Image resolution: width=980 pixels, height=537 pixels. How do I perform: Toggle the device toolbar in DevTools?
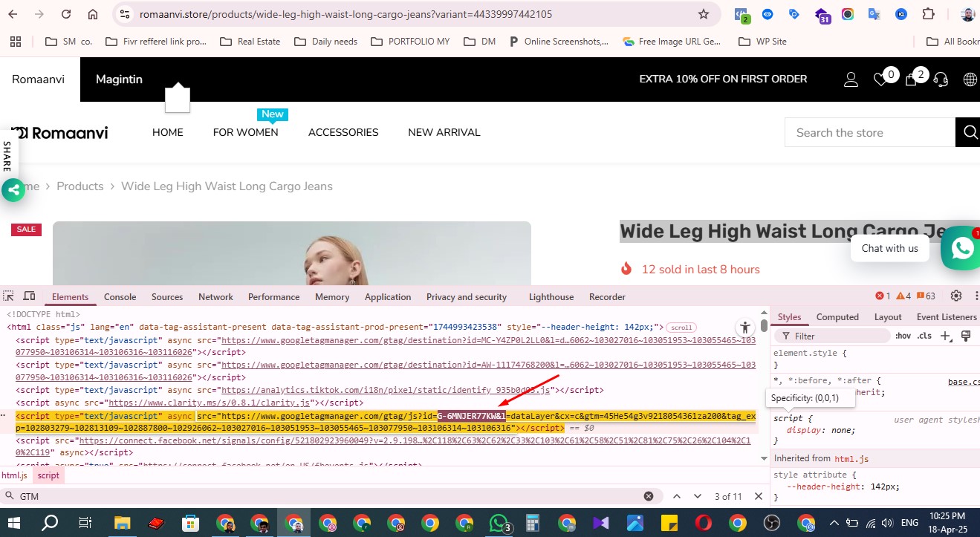[x=29, y=296]
